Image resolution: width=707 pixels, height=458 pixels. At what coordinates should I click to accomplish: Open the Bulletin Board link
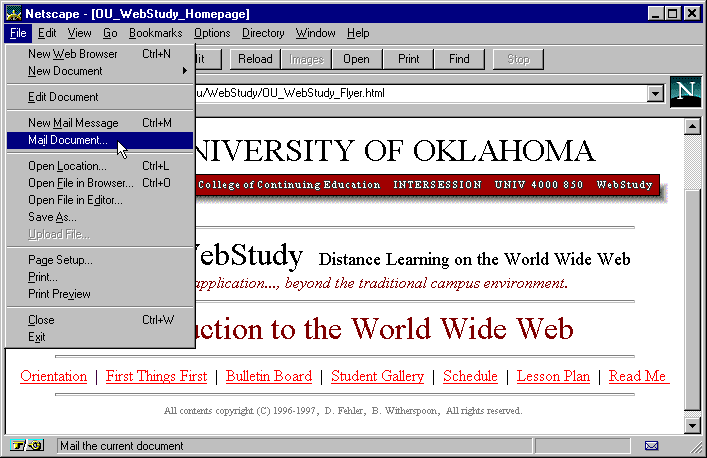click(269, 376)
